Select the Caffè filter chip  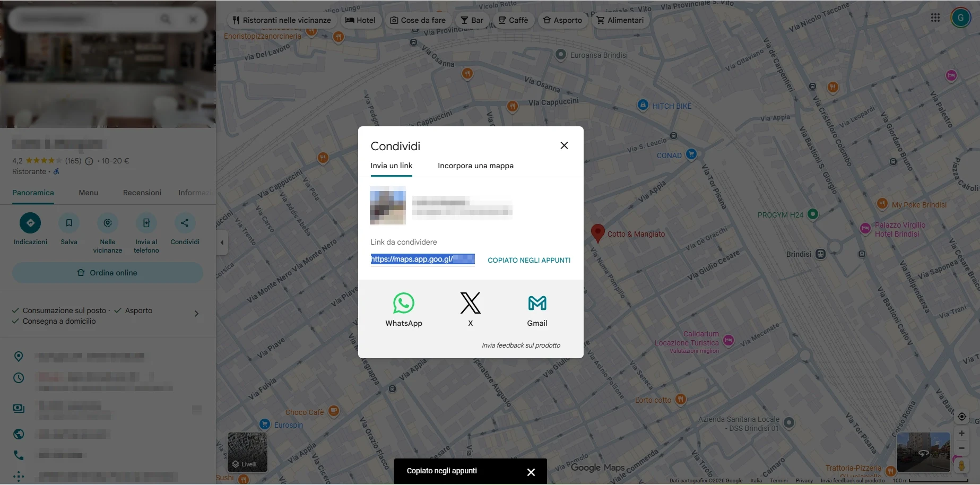513,20
